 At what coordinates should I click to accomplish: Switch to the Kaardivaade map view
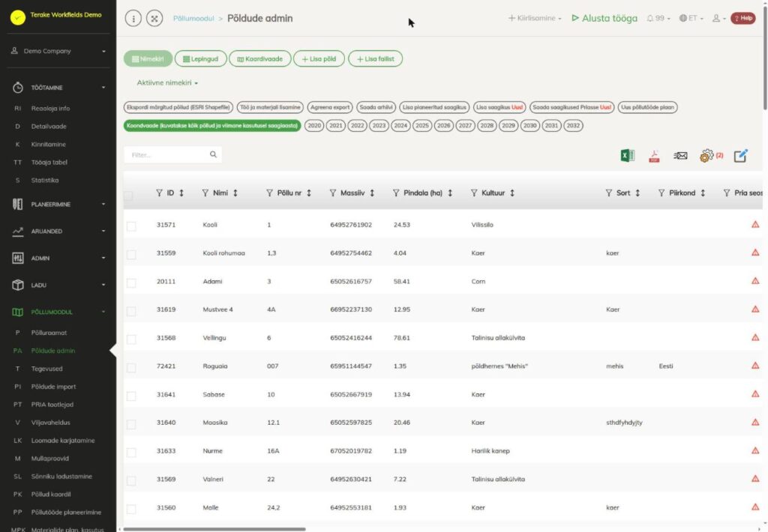coord(260,58)
